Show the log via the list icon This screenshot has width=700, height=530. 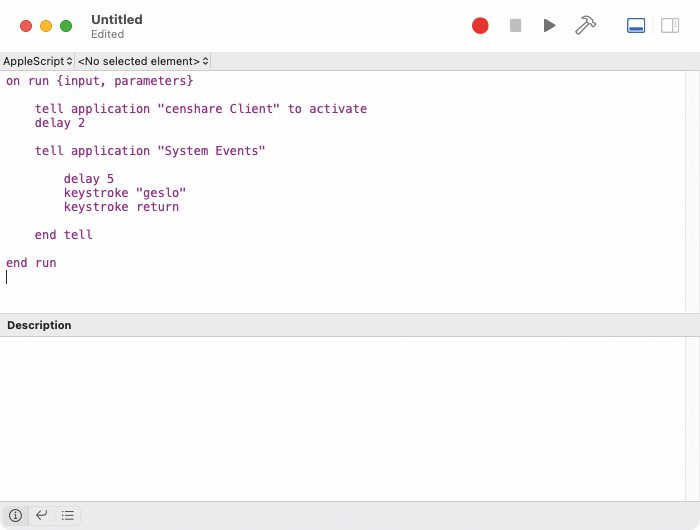pos(68,515)
